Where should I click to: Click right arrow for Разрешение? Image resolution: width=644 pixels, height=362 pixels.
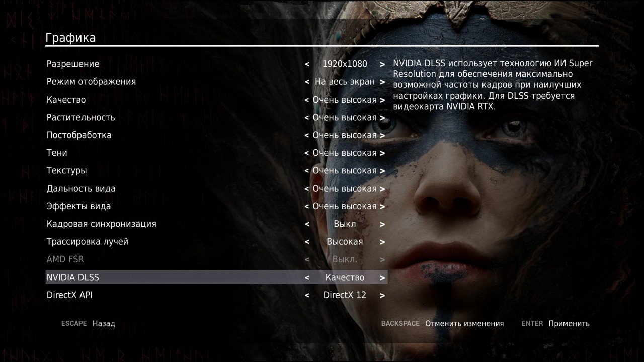[382, 64]
